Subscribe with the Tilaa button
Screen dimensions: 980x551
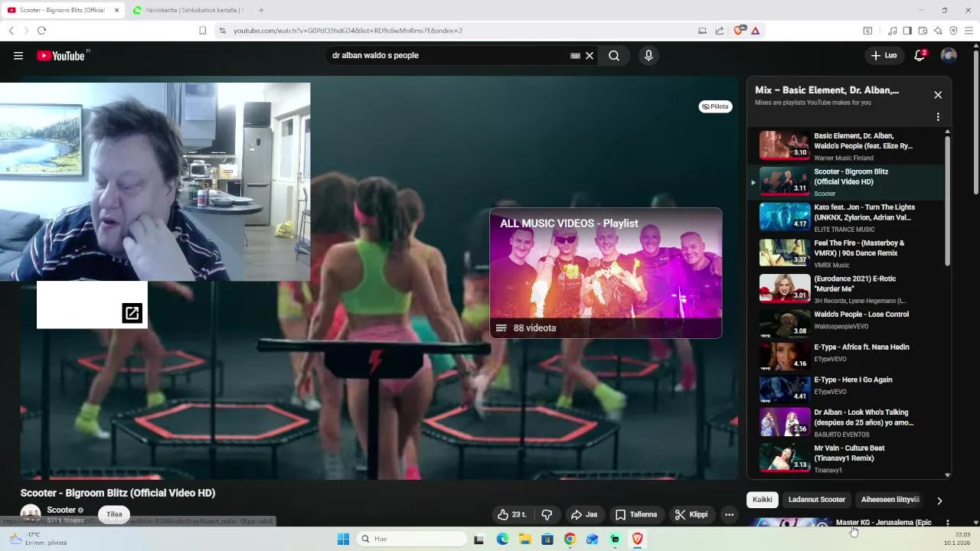coord(114,514)
